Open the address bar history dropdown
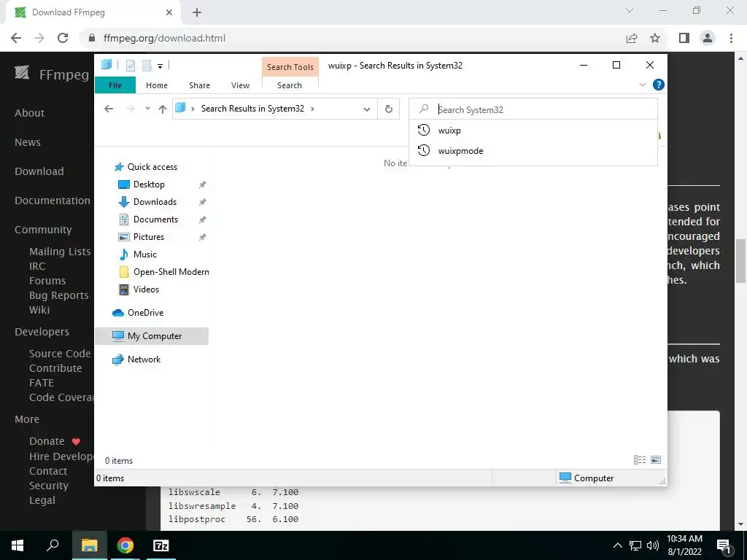 point(367,109)
